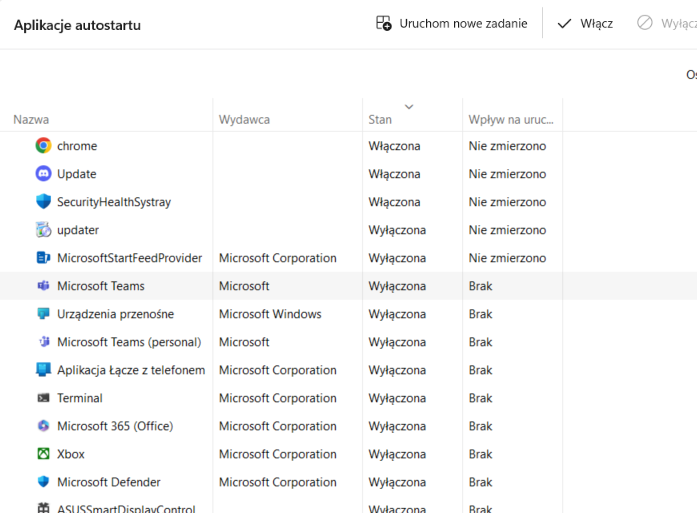The width and height of the screenshot is (697, 513).
Task: Click Uruchom nowe zadanie button
Action: [452, 23]
